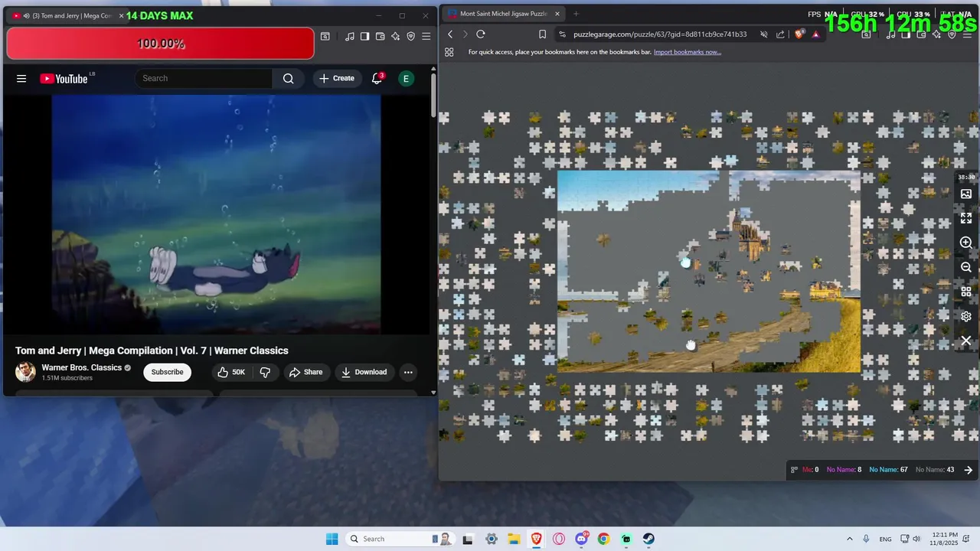
Task: Open the YouTube hamburger guide menu
Action: (21, 78)
